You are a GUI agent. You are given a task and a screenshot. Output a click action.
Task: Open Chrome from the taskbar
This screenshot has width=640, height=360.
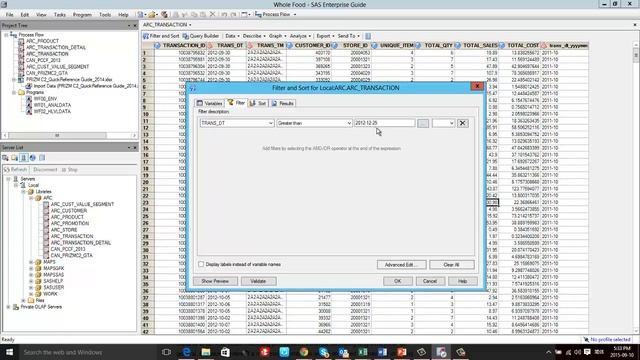click(x=304, y=352)
